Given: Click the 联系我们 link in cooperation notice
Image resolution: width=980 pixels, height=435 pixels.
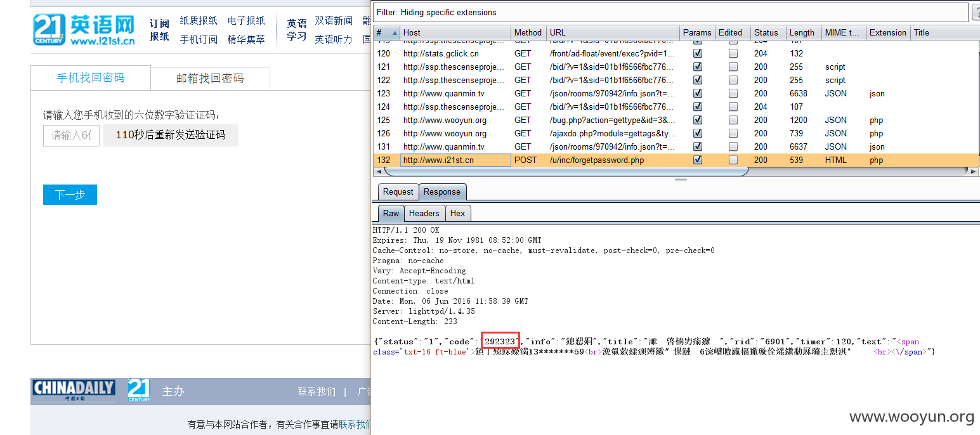Looking at the screenshot, I should click(354, 424).
